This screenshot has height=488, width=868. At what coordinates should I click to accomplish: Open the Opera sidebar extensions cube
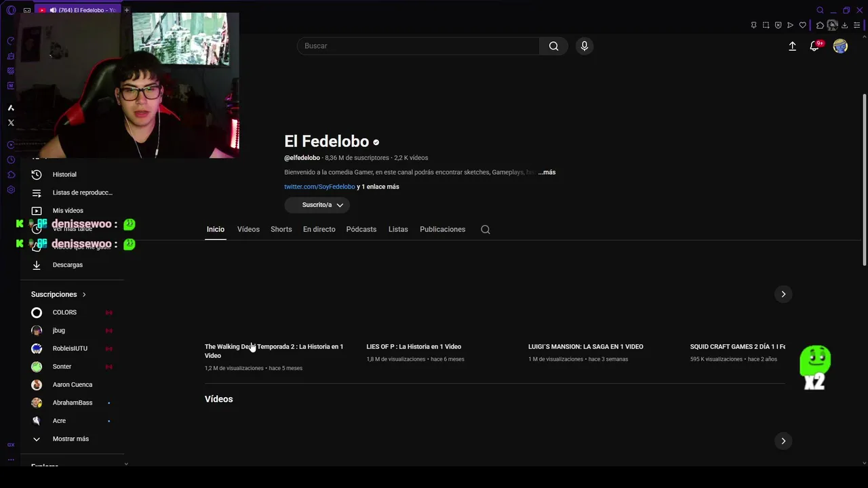pyautogui.click(x=11, y=175)
